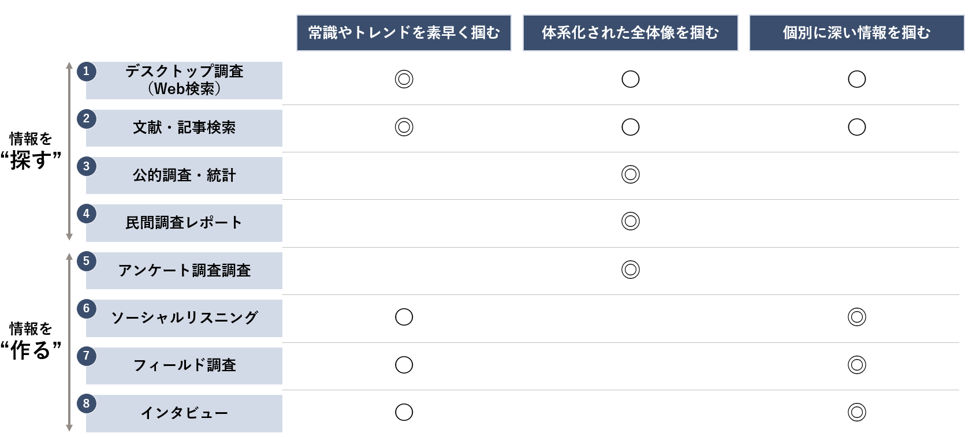Click the number 7 badge beside フィールド調査

coord(87,356)
